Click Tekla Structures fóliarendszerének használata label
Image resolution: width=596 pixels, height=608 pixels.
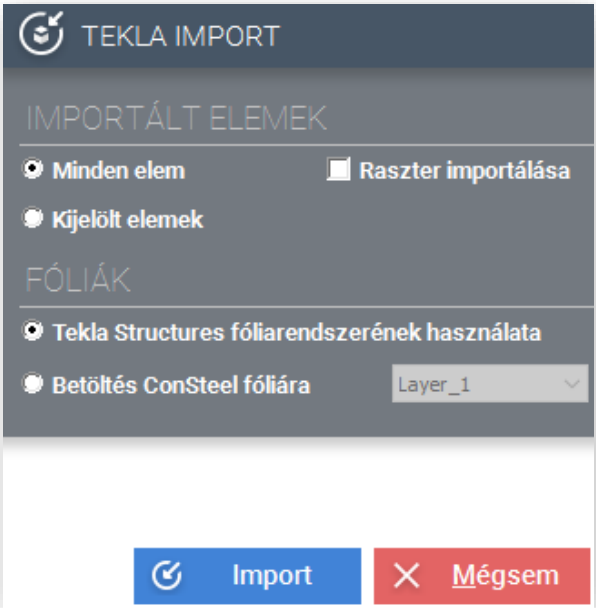297,332
